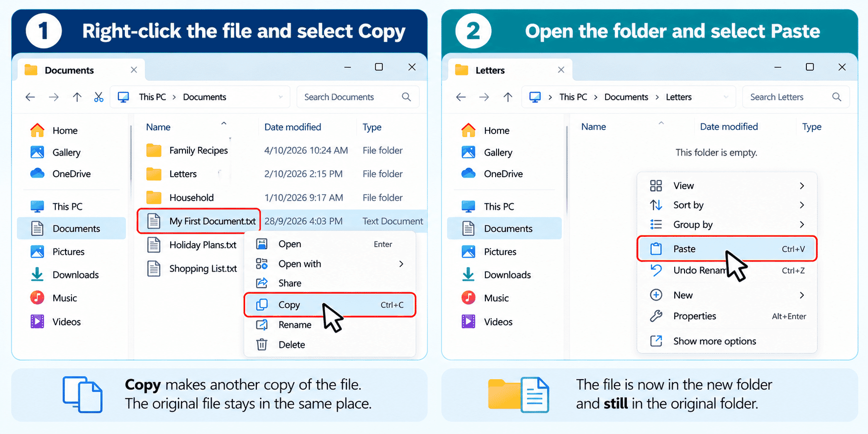Choose Paste from the folder context menu

[x=727, y=249]
